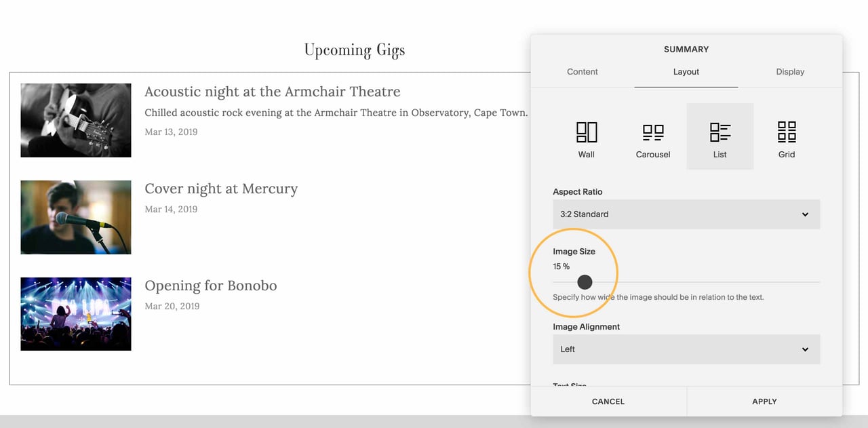Switch to the Display tab

click(790, 71)
